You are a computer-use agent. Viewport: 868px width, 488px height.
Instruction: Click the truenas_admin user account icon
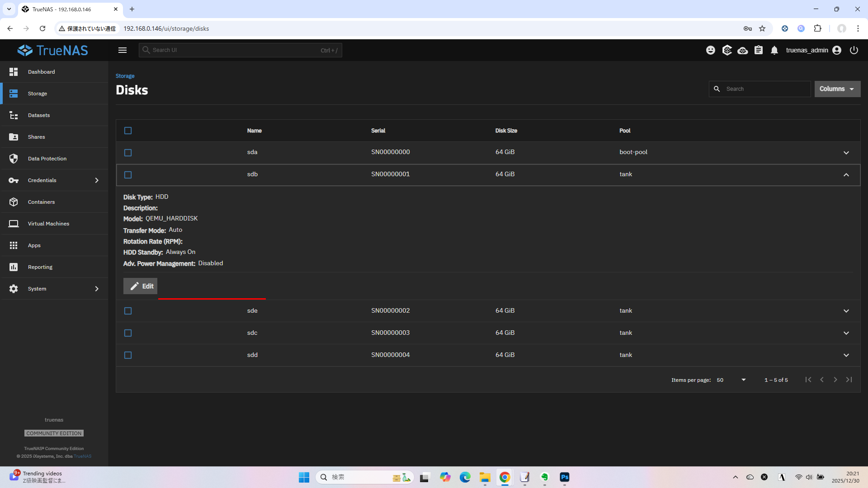[x=837, y=50]
